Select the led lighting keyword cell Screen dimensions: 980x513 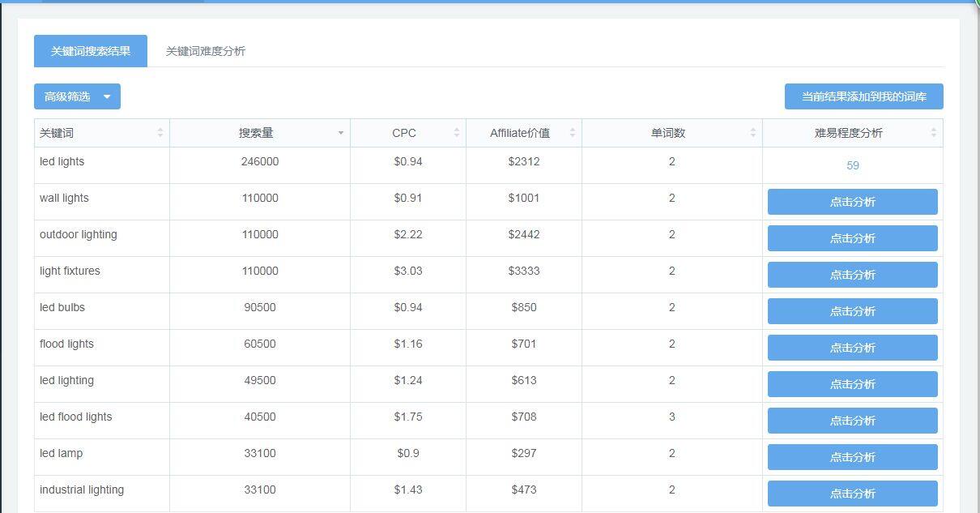(67, 380)
